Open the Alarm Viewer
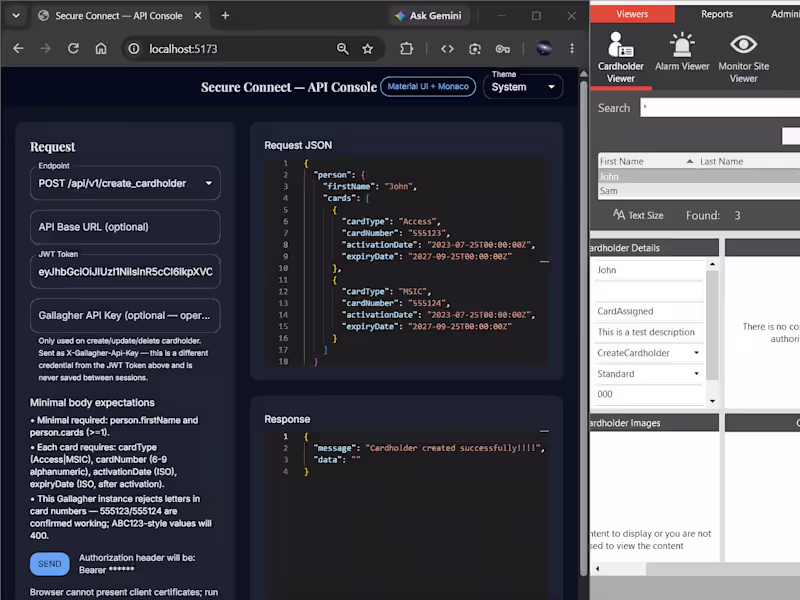Image resolution: width=800 pixels, height=600 pixels. tap(682, 52)
